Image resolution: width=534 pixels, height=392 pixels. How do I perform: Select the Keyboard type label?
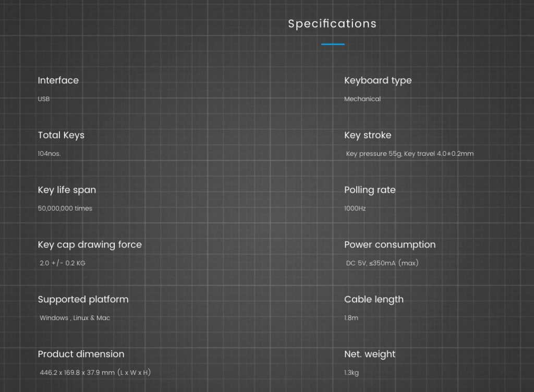[378, 81]
